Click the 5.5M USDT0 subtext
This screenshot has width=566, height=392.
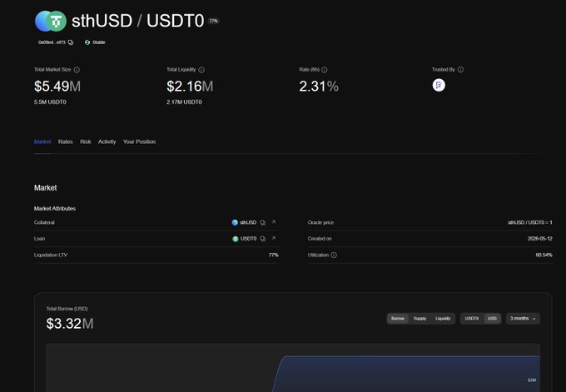click(x=50, y=102)
